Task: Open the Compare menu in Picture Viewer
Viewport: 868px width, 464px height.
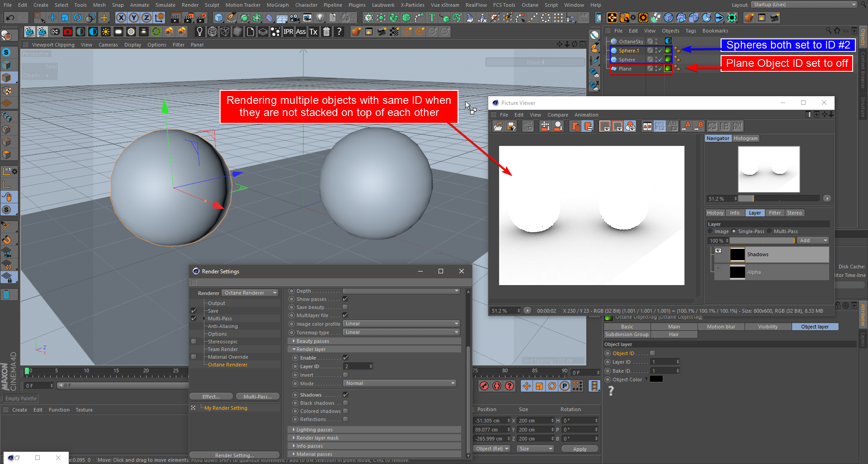Action: click(x=557, y=115)
